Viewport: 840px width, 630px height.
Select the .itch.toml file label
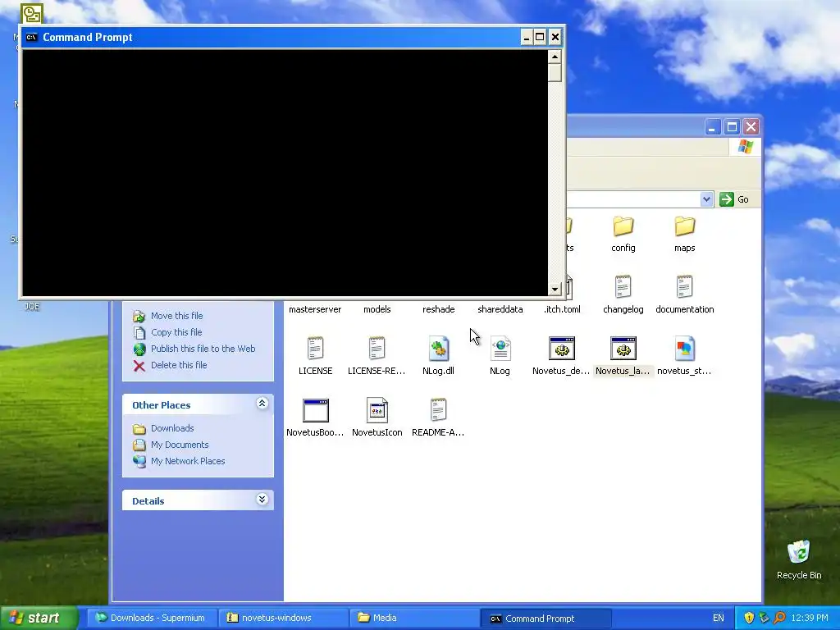pyautogui.click(x=561, y=309)
